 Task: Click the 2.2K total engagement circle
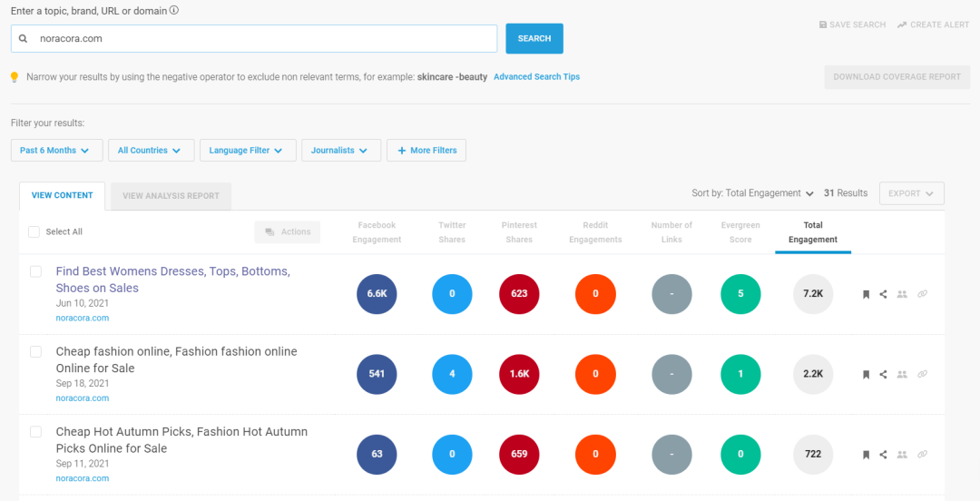click(813, 374)
